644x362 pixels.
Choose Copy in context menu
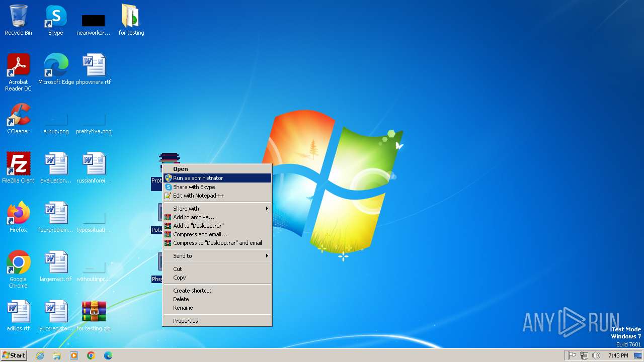tap(217, 278)
